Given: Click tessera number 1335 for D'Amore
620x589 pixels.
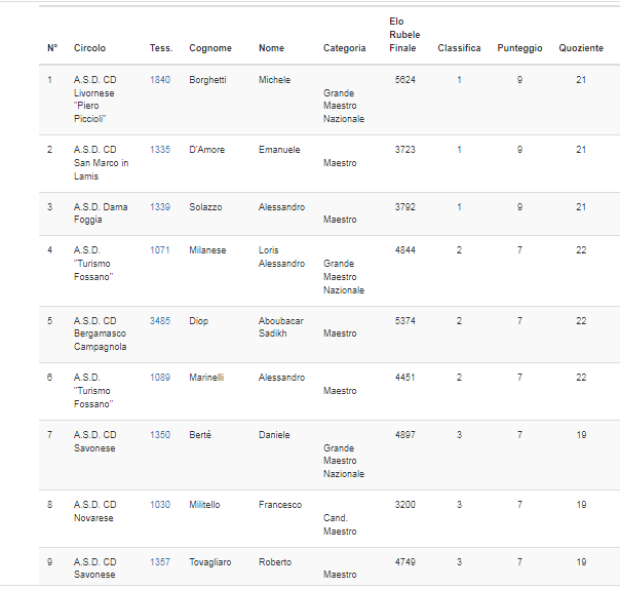Looking at the screenshot, I should [160, 149].
